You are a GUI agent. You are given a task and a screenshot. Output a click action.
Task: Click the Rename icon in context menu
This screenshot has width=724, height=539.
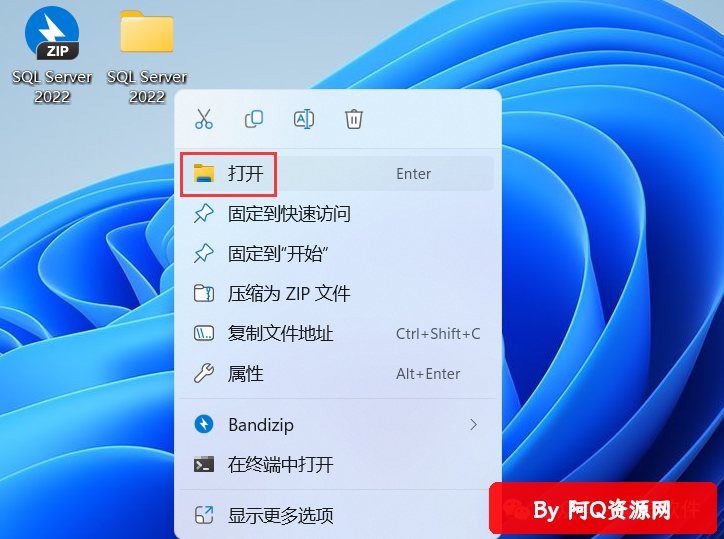(x=304, y=119)
